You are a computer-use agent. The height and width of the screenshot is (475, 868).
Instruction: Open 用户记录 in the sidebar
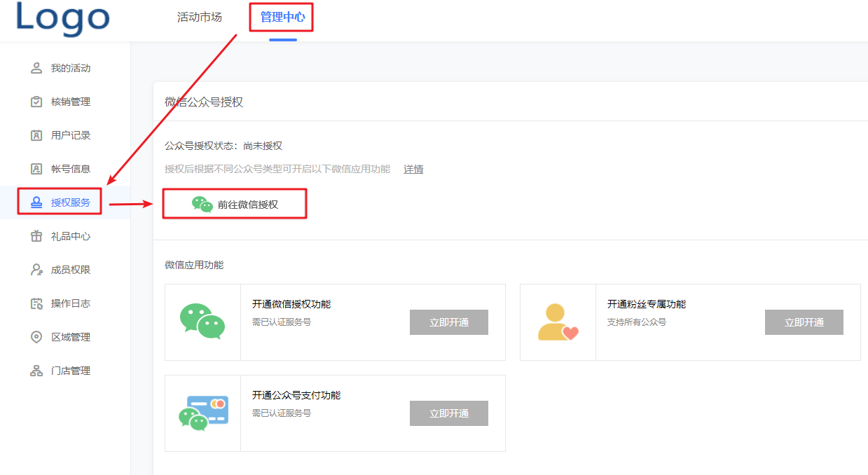pyautogui.click(x=71, y=135)
